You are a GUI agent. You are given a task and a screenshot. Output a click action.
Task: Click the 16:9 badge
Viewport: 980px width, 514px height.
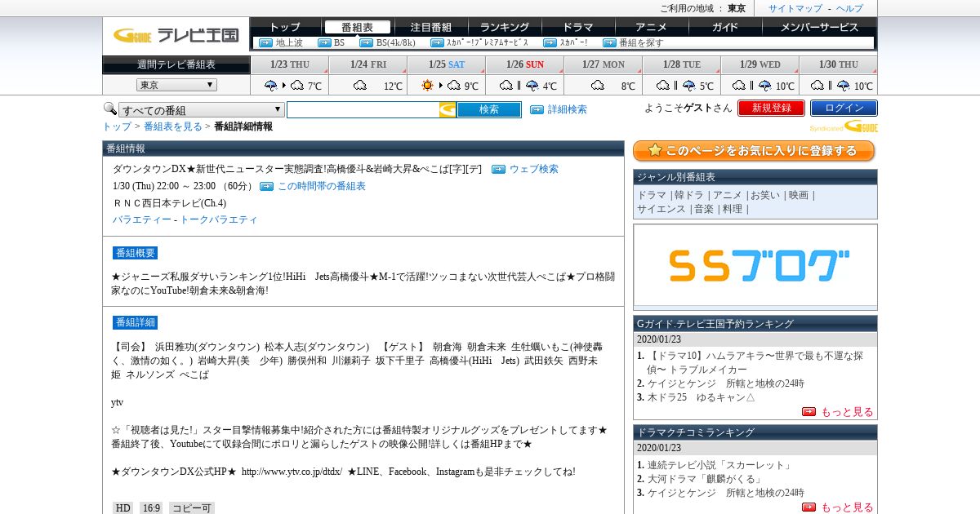pos(151,507)
